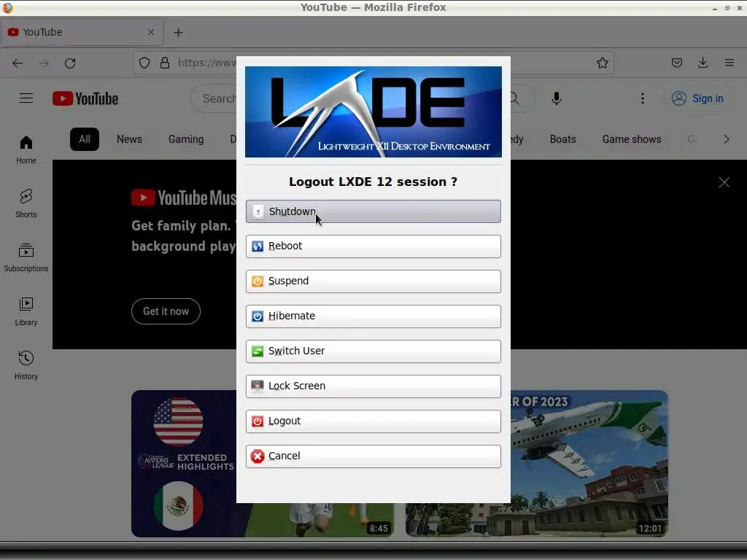The width and height of the screenshot is (747, 560).
Task: Search with your voice microphone icon
Action: point(556,98)
